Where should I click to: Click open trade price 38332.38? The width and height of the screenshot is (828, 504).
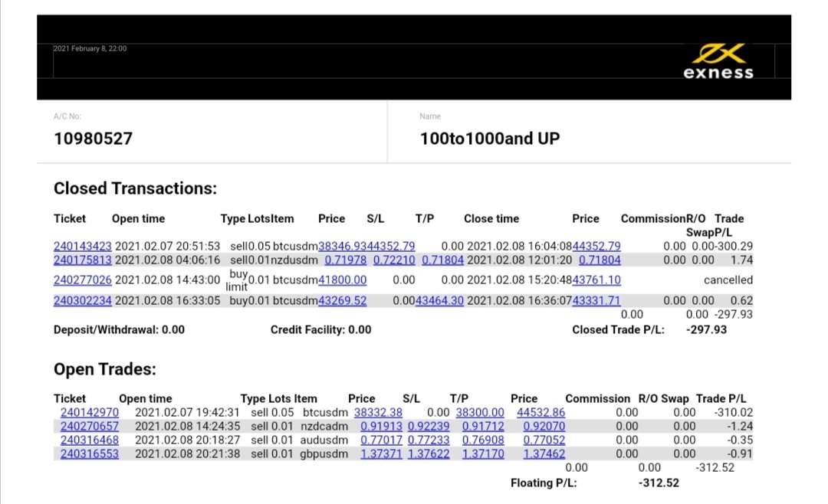(378, 412)
